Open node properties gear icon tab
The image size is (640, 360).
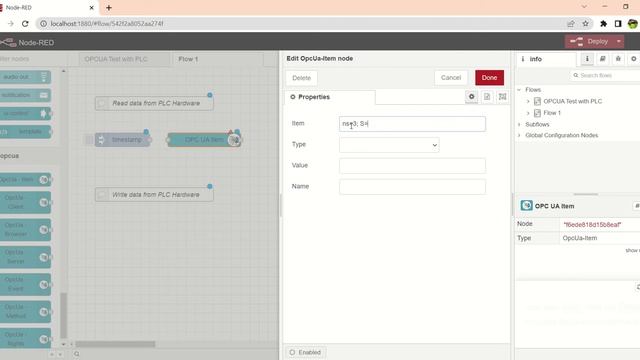click(471, 97)
